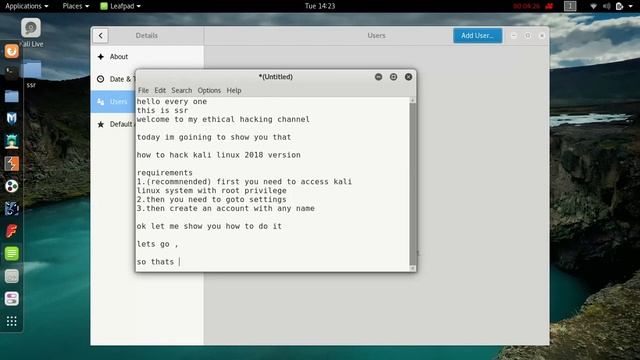Open the workspace indicator showing 1
Screen dimensions: 640x360
(x=570, y=6)
